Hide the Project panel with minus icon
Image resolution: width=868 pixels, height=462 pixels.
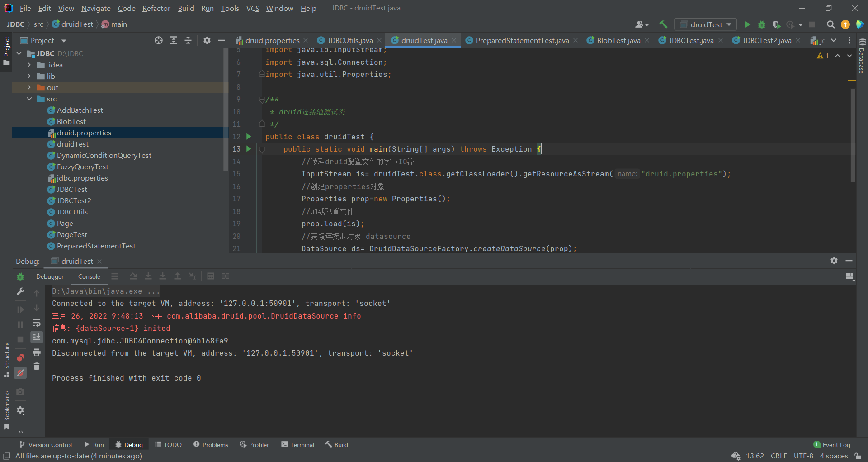(x=222, y=40)
